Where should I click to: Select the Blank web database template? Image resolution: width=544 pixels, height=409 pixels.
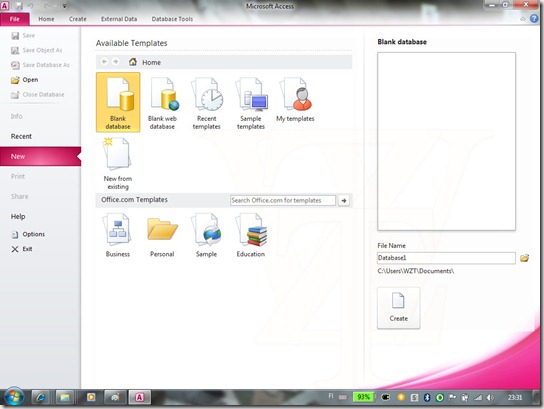click(162, 103)
